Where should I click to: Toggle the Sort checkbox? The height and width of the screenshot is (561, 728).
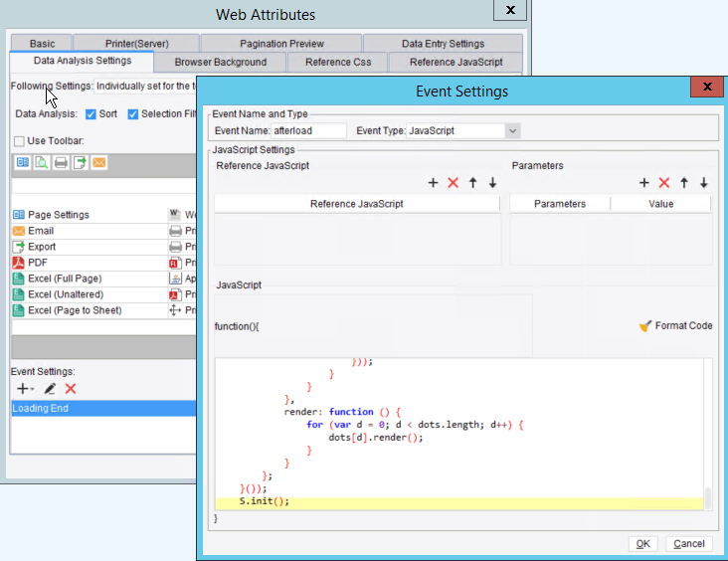click(91, 114)
